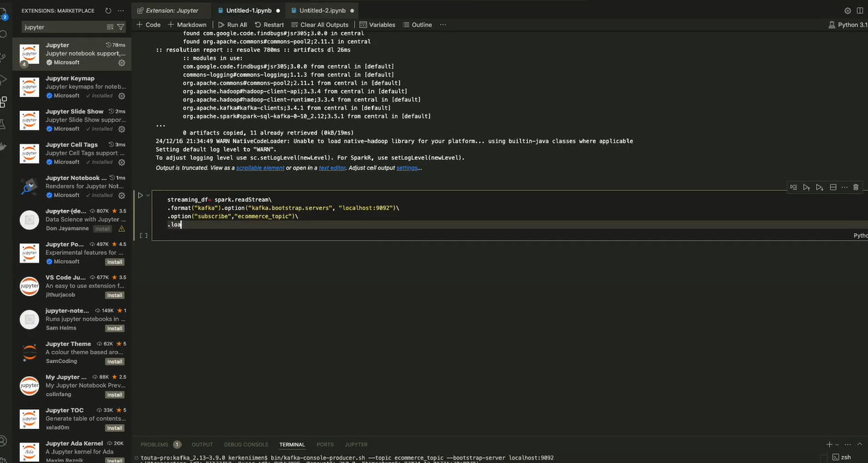Install My Jupyter Notebook Previewer extension
The height and width of the screenshot is (463, 868).
(114, 395)
